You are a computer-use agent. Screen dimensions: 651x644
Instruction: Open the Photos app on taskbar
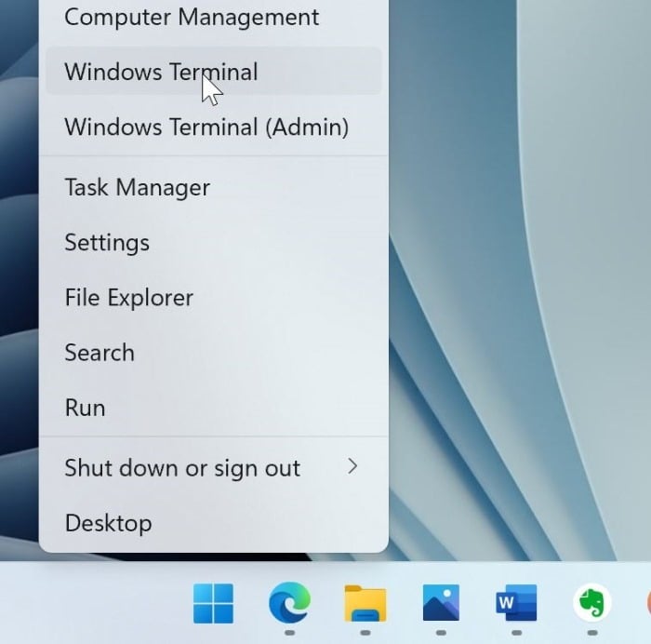pyautogui.click(x=441, y=602)
